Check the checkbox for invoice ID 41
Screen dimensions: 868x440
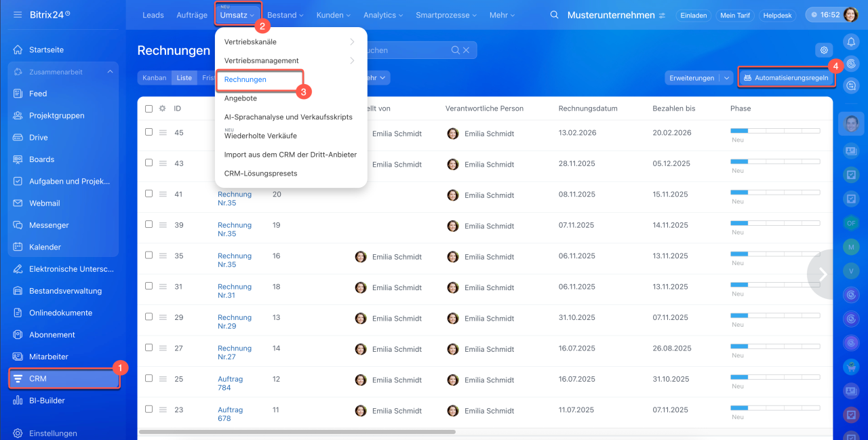pyautogui.click(x=149, y=194)
